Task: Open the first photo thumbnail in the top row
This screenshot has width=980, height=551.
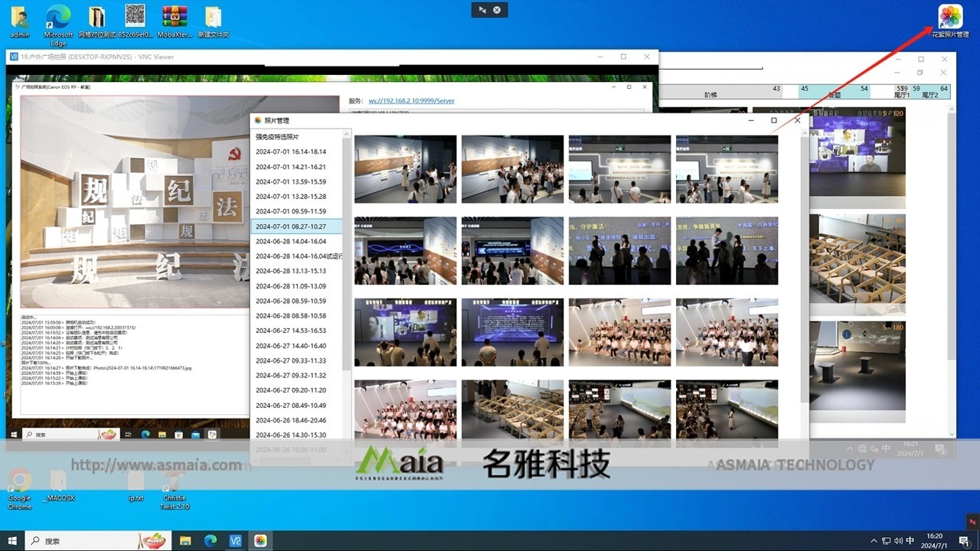Action: point(405,169)
